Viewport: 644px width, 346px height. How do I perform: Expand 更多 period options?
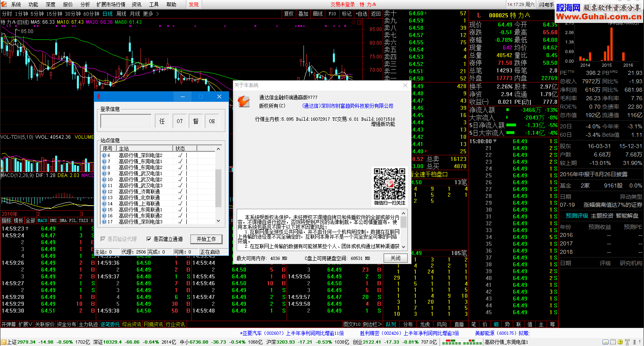(151, 14)
